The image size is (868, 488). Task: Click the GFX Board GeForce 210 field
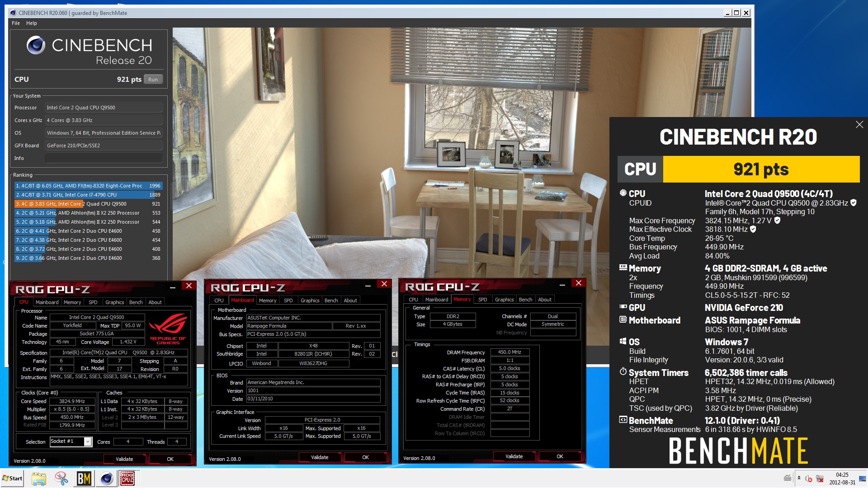104,145
